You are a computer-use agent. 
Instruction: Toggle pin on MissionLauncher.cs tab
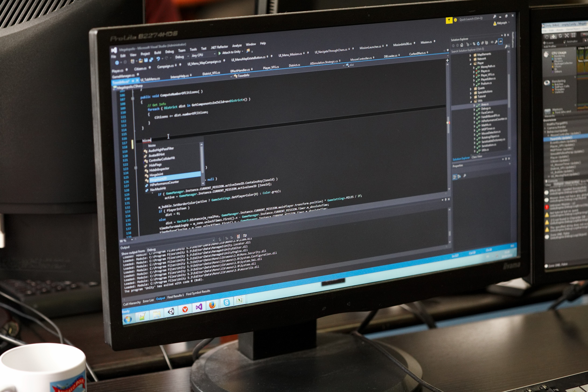pyautogui.click(x=387, y=46)
